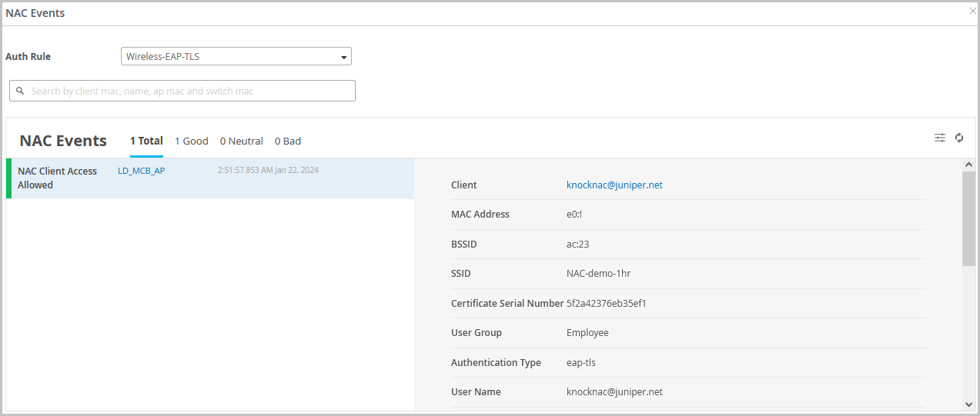Viewport: 980px width, 416px height.
Task: Close the NAC Events dialog
Action: [973, 11]
